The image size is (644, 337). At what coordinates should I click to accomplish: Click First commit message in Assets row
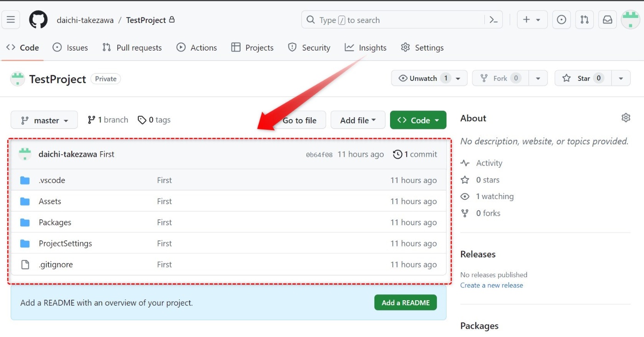click(x=164, y=201)
